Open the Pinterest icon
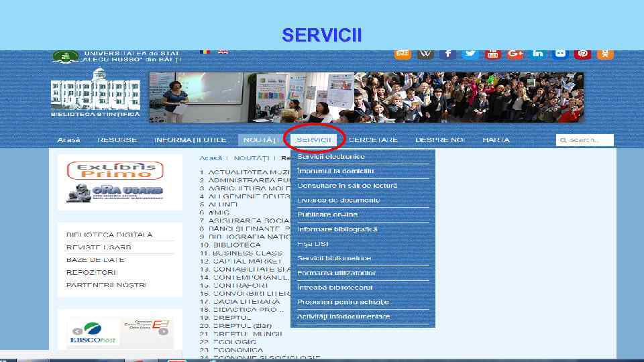This screenshot has width=644, height=362. coord(582,54)
